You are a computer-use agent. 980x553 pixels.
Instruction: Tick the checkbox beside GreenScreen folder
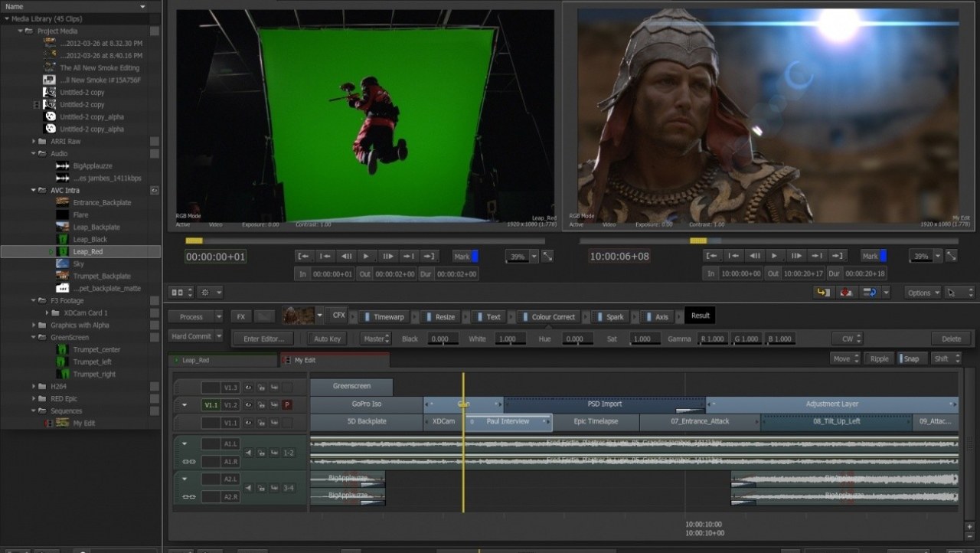(x=155, y=337)
